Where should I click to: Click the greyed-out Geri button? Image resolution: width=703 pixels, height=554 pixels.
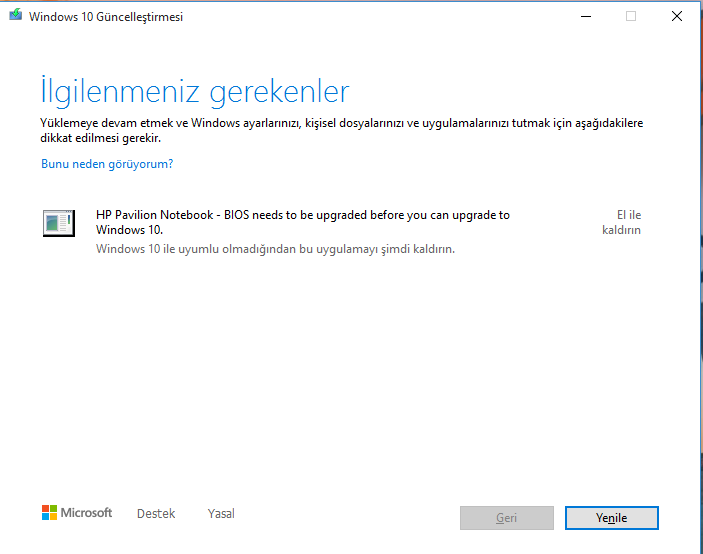(507, 518)
